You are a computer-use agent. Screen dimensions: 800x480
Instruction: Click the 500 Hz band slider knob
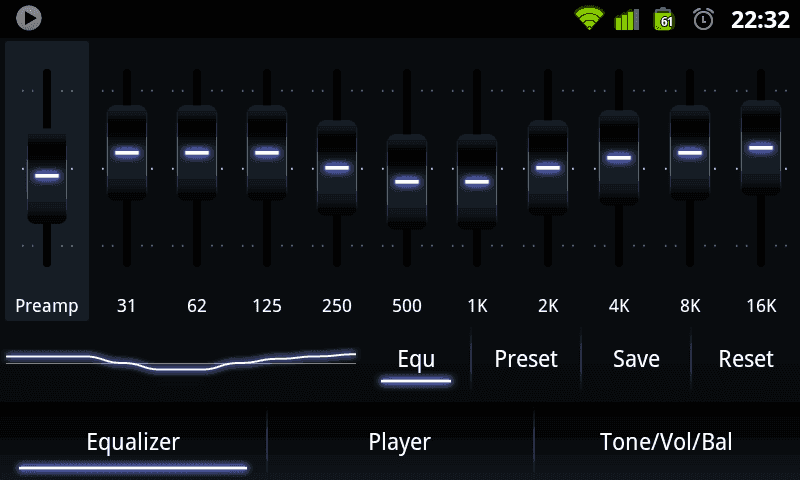407,182
